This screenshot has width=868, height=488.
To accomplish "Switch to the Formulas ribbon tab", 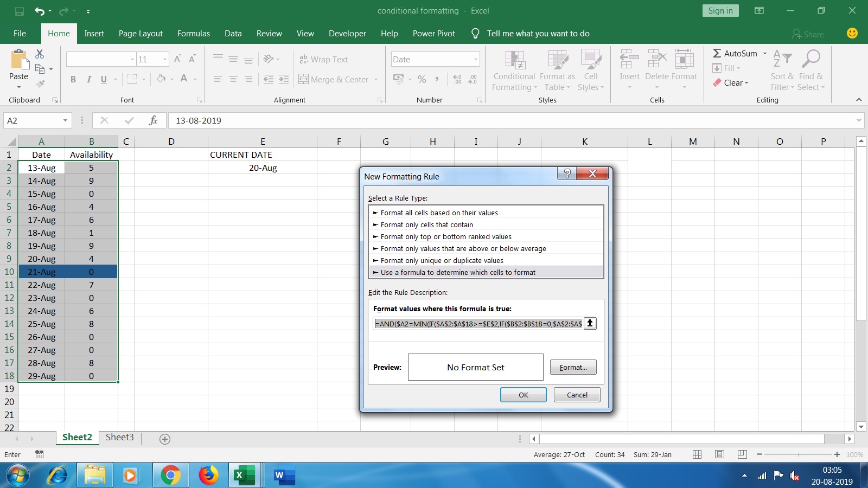I will pyautogui.click(x=193, y=33).
